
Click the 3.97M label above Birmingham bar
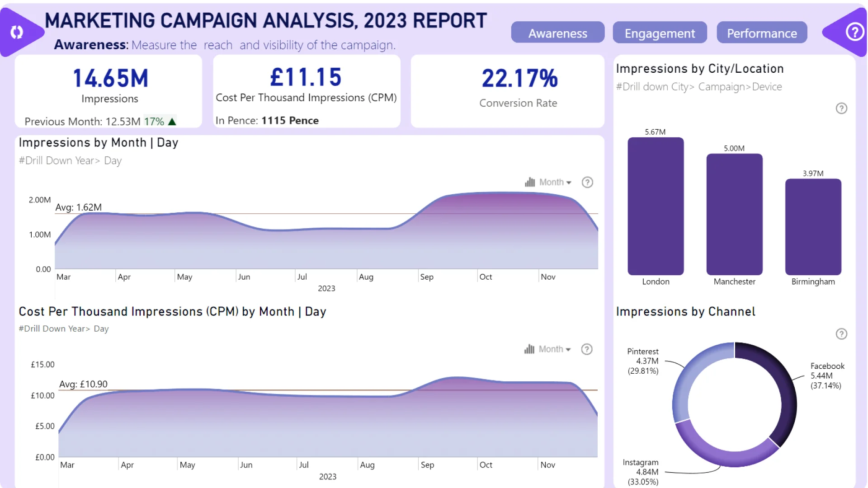[813, 174]
